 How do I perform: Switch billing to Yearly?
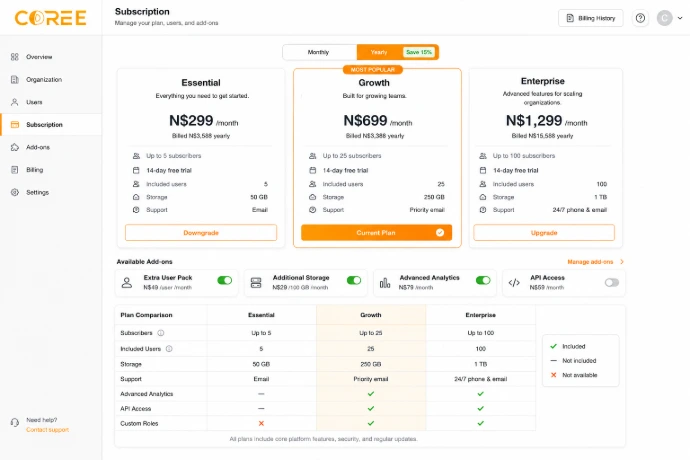tap(379, 52)
